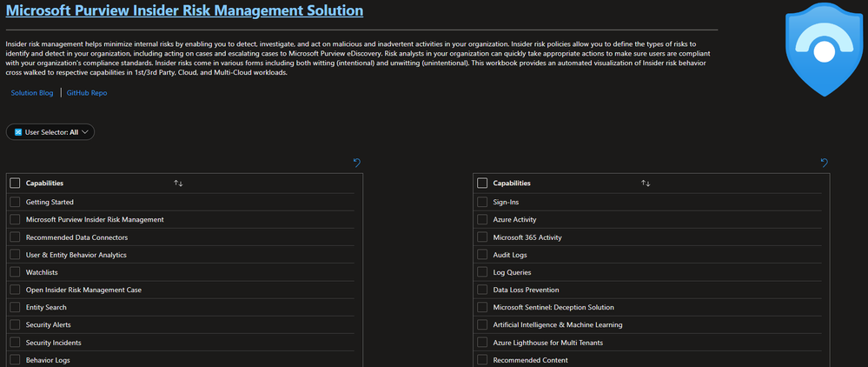Check the Log Queries checkbox

coord(482,273)
